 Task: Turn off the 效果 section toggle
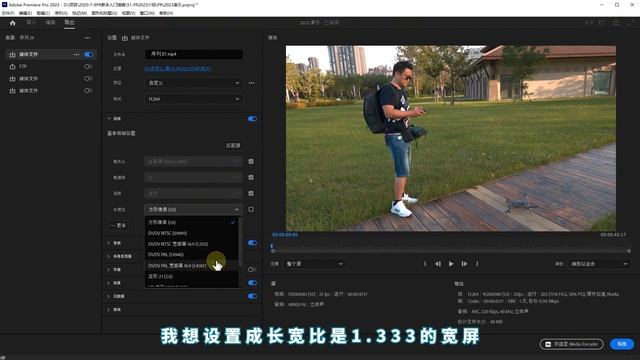[252, 283]
